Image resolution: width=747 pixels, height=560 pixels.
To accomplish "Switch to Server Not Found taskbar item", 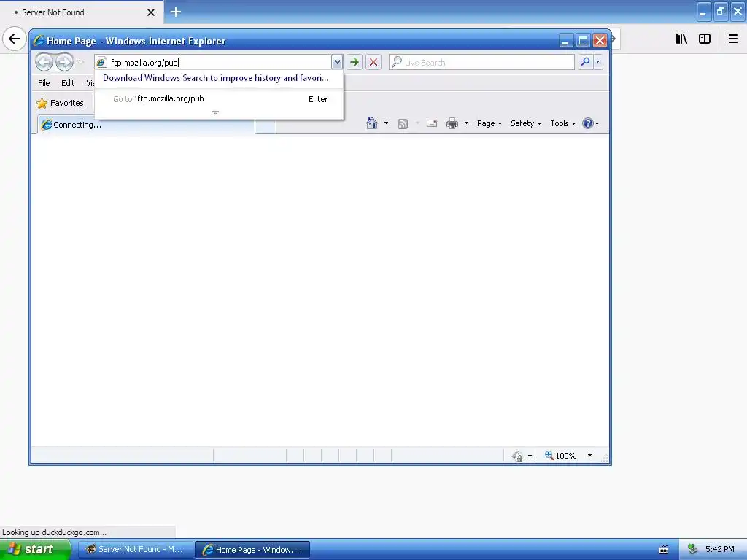I will 135,550.
